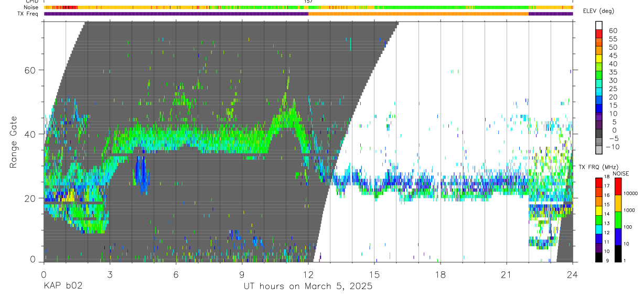Viewport: 644px width, 297px height.
Task: Click the red 18 MHz TX frequency swatch
Action: tap(599, 182)
